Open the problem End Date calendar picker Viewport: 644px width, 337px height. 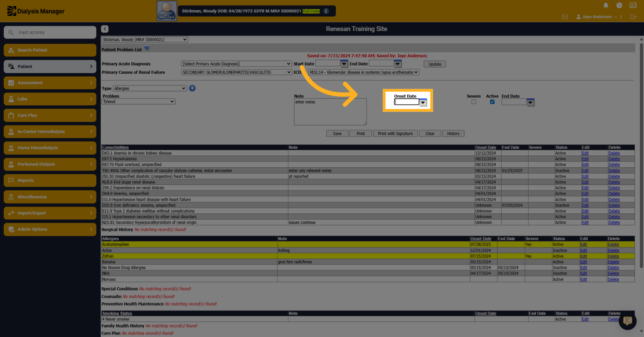(530, 102)
